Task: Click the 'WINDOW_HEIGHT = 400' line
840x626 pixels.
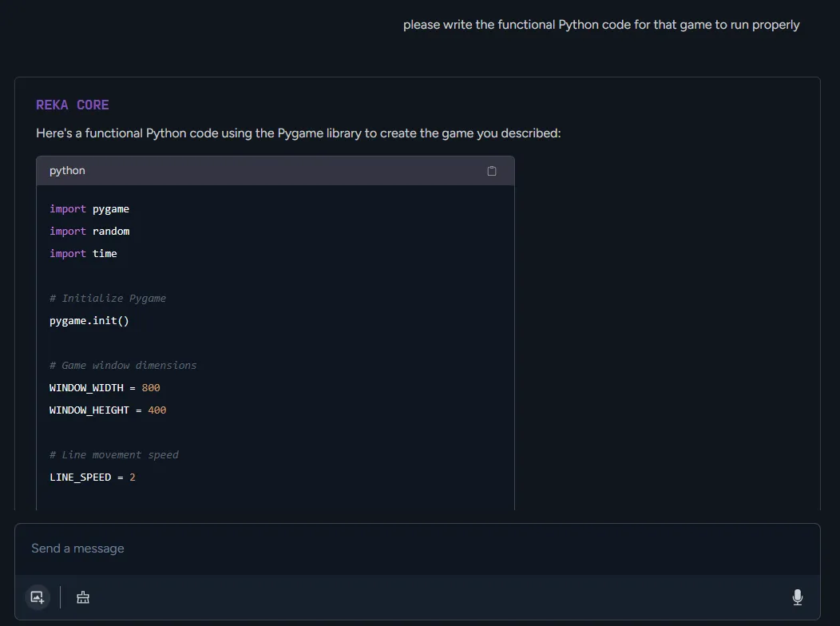Action: pos(108,410)
